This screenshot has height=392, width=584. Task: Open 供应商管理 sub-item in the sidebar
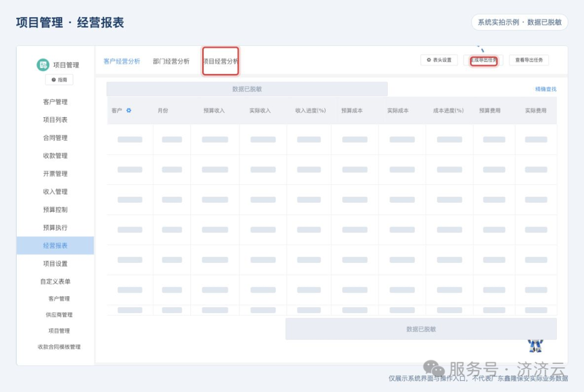pyautogui.click(x=59, y=315)
